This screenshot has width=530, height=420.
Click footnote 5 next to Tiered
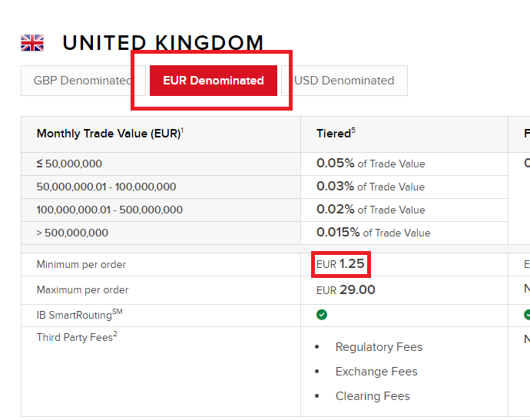[353, 130]
